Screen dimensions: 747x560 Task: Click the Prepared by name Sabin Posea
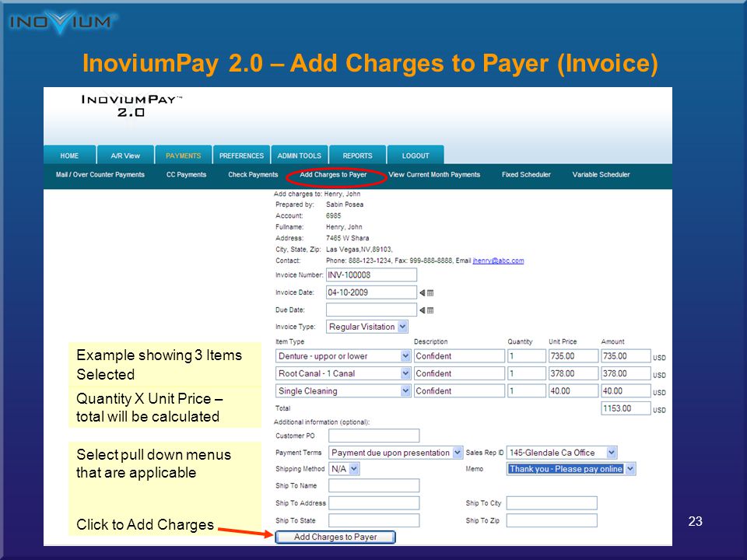pos(345,205)
